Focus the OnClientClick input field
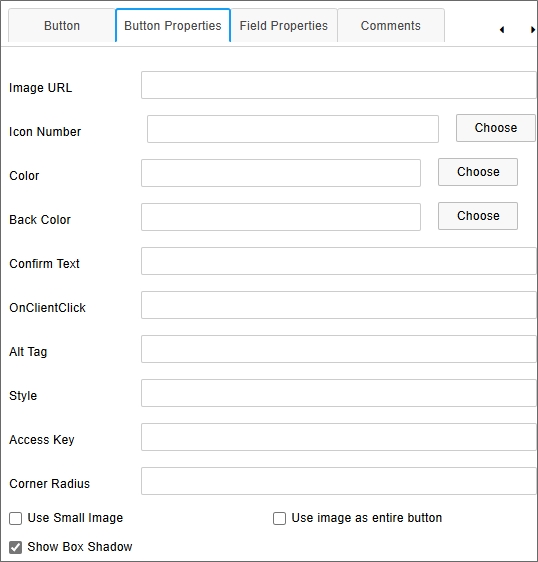 click(x=339, y=305)
